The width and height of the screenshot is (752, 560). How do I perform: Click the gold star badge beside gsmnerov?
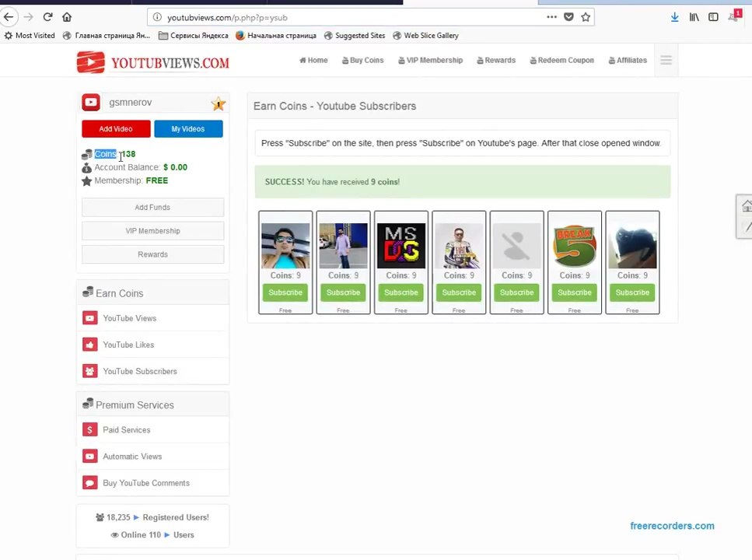click(219, 103)
